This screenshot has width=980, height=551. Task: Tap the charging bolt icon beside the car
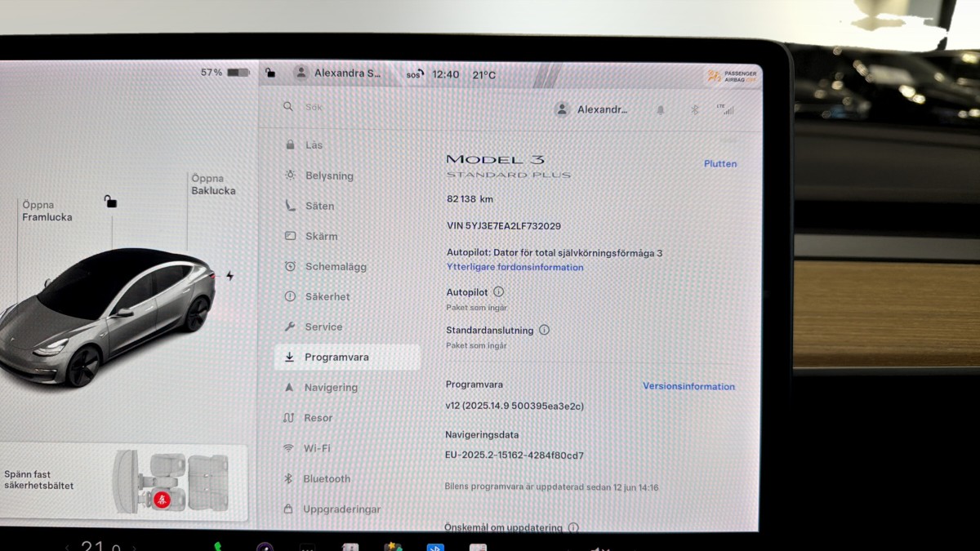tap(229, 276)
